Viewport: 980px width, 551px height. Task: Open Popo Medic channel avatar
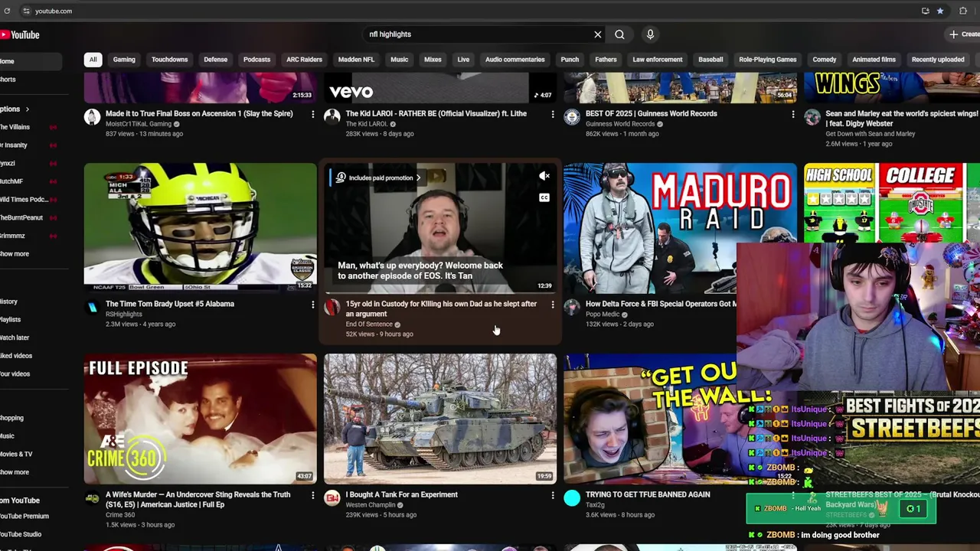coord(573,307)
